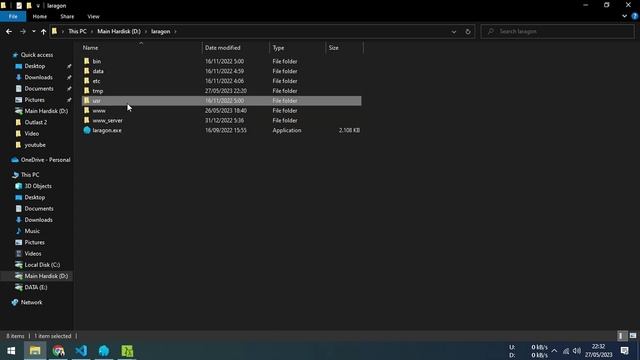Click the volume speaker tray icon
The image size is (640, 360).
(x=576, y=351)
